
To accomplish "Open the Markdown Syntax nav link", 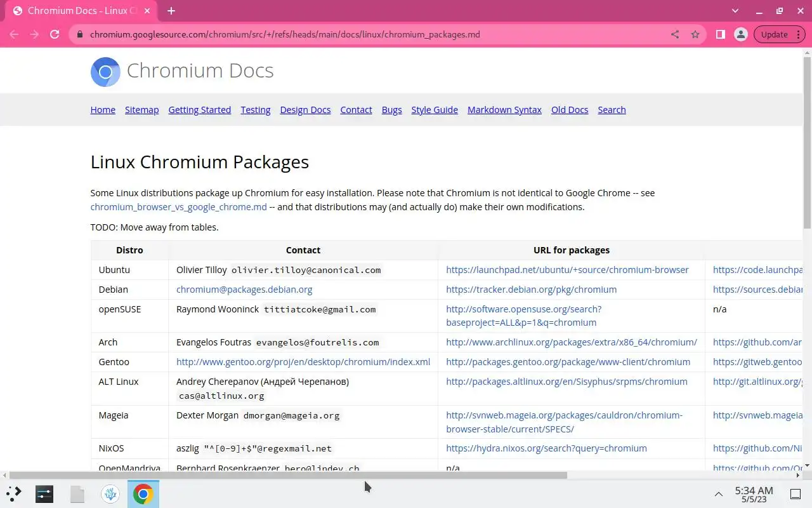I will click(x=504, y=110).
